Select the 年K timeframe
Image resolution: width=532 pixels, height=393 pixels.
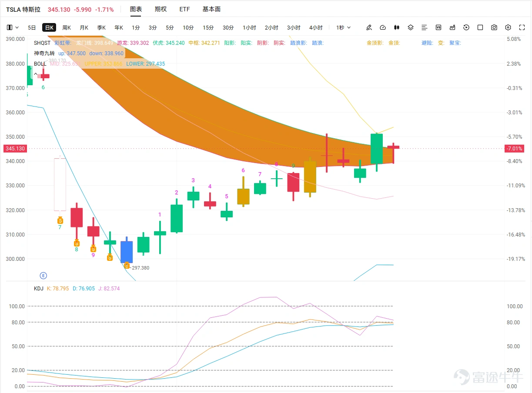119,27
